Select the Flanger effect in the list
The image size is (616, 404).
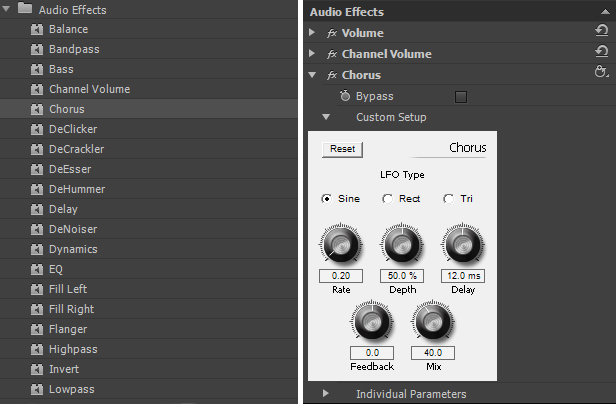point(68,329)
